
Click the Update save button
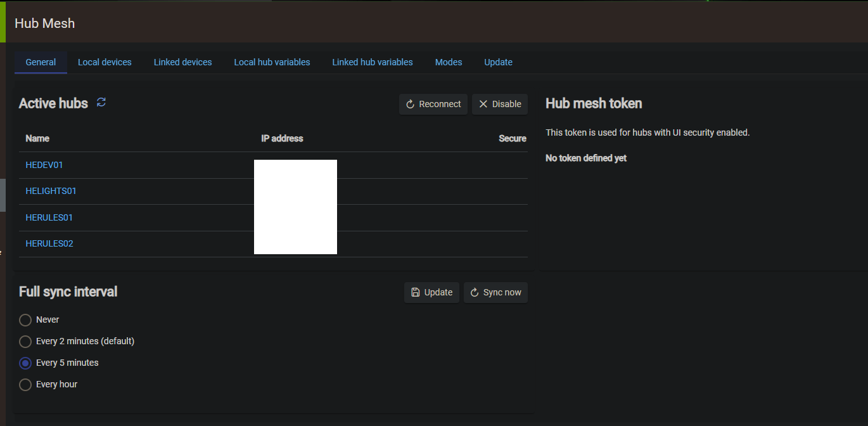(431, 292)
